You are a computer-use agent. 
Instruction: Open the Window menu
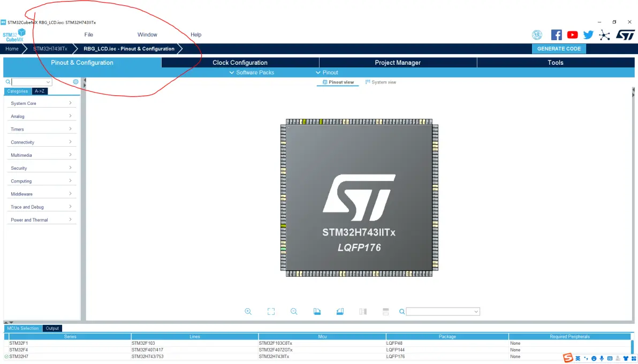[x=147, y=35]
